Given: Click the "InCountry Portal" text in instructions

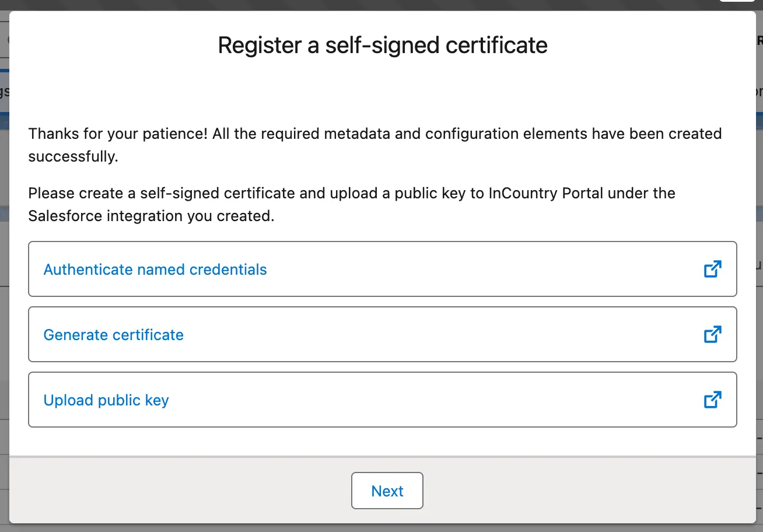Looking at the screenshot, I should [x=544, y=193].
